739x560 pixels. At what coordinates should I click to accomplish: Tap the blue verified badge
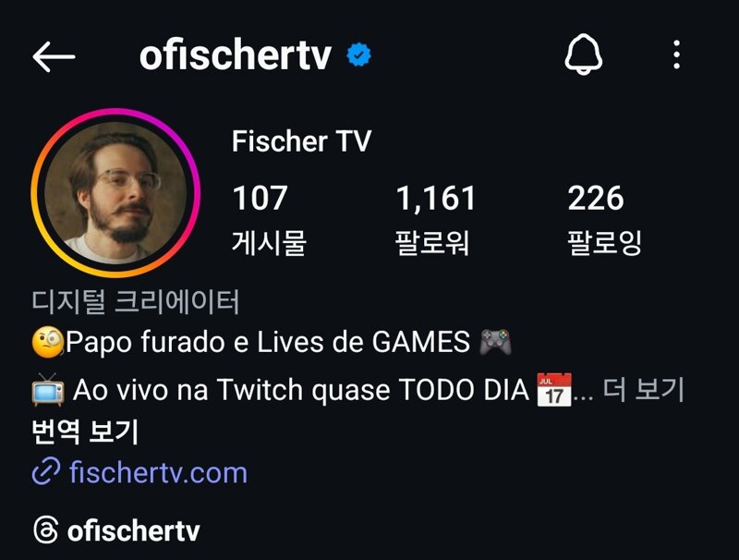coord(358,55)
